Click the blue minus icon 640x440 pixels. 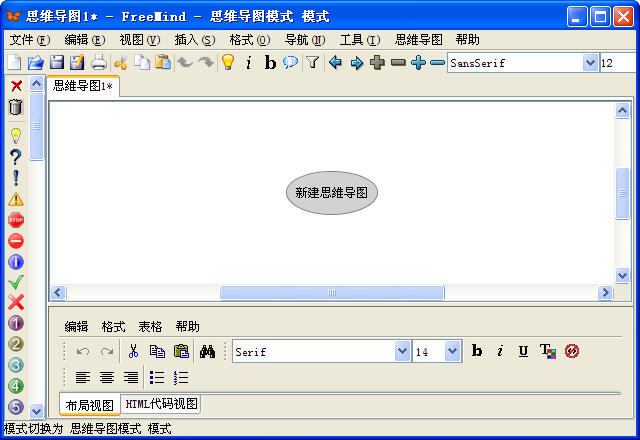(437, 62)
